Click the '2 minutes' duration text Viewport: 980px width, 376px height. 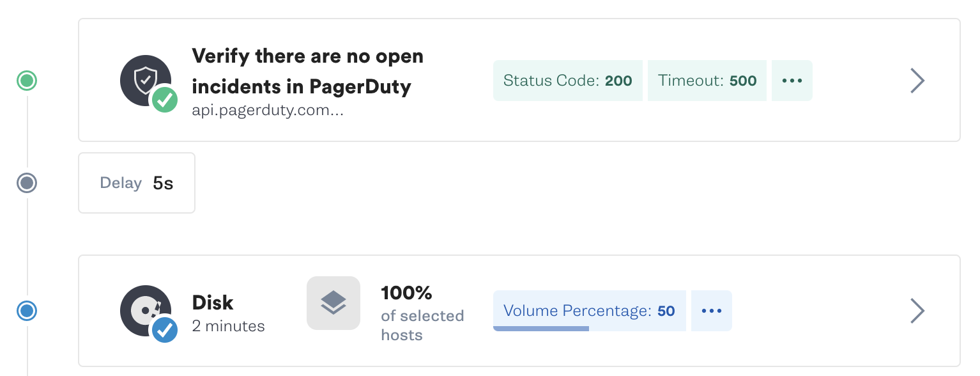pyautogui.click(x=228, y=326)
